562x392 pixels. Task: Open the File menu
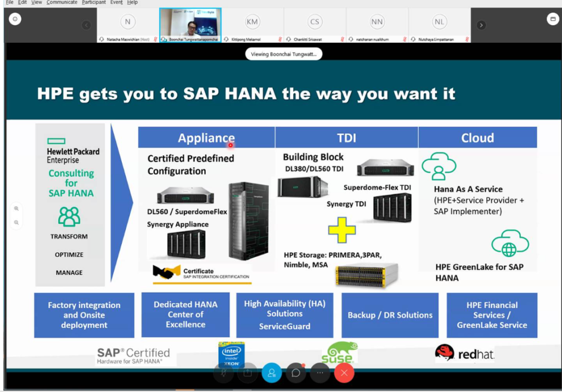[x=10, y=3]
